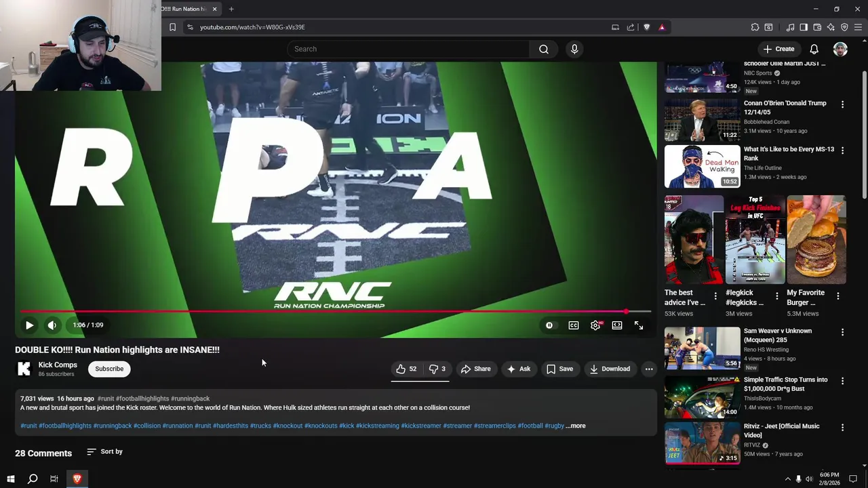The height and width of the screenshot is (488, 868).
Task: Open the Brave main hamburger menu
Action: pos(858,27)
